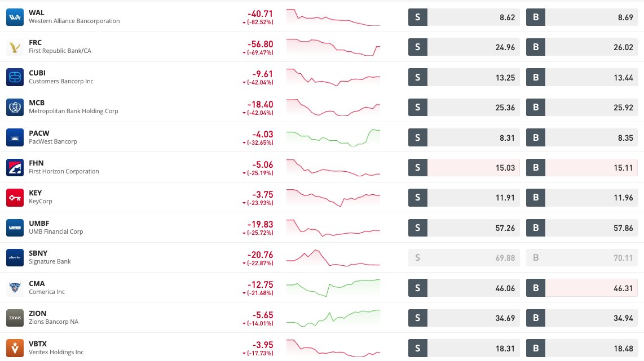Buy Comerica at 46.31
This screenshot has width=644, height=361.
[582, 288]
